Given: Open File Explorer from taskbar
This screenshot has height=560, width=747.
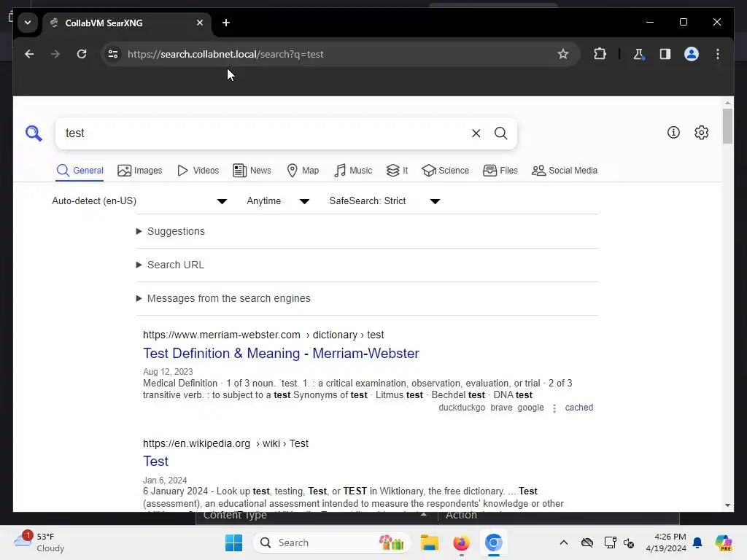Looking at the screenshot, I should pos(429,542).
